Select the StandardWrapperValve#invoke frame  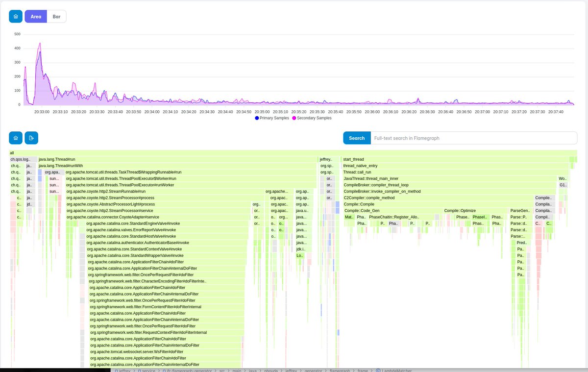click(x=167, y=255)
